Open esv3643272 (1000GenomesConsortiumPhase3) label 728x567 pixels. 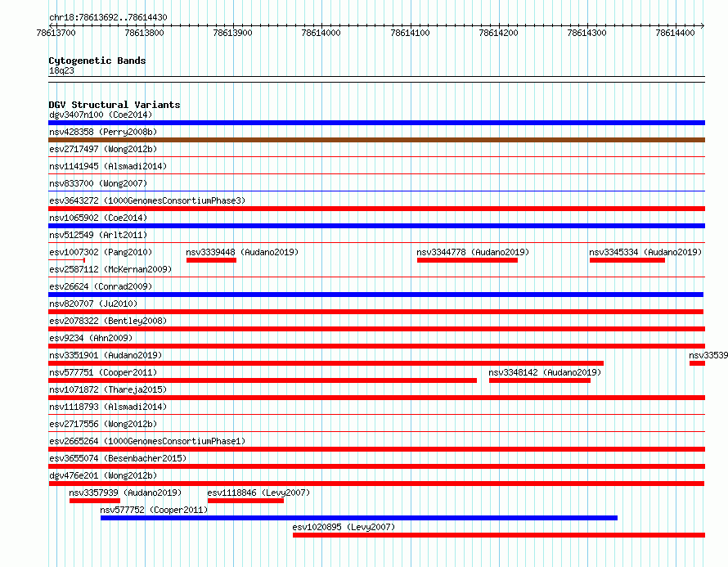(x=147, y=200)
